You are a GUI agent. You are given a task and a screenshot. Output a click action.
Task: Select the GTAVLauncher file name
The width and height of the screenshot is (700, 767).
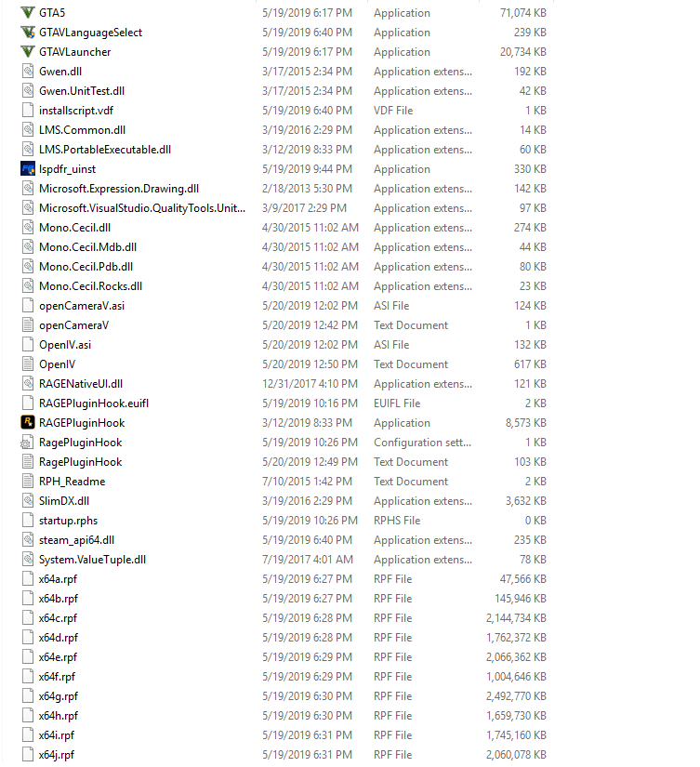[75, 52]
